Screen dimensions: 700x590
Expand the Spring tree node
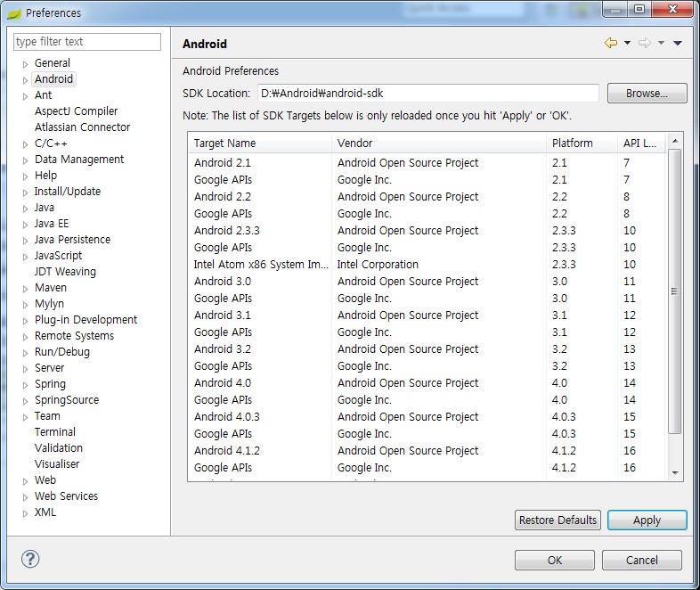coord(26,385)
